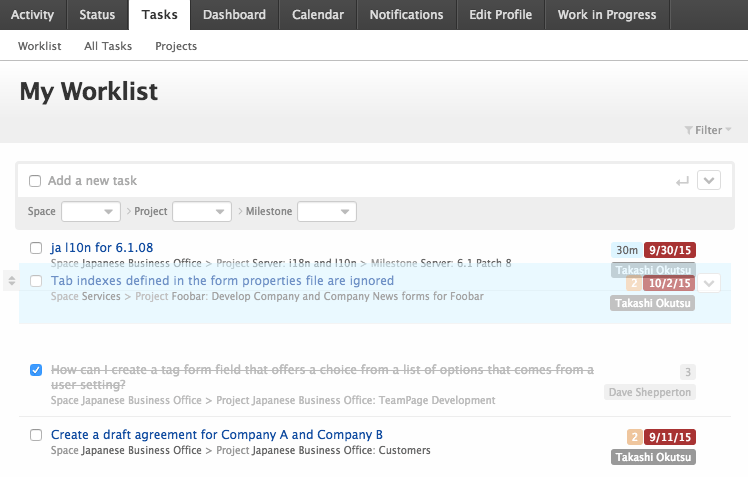Click the 9/30/15 due date badge
The width and height of the screenshot is (748, 477).
670,250
